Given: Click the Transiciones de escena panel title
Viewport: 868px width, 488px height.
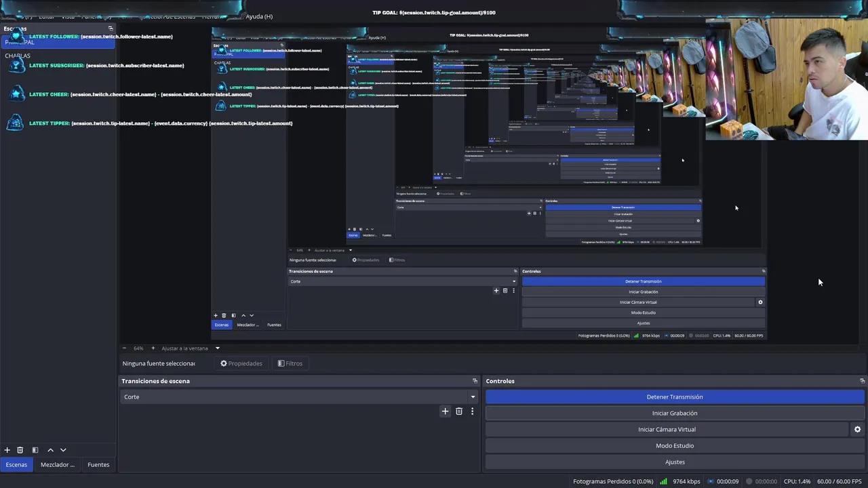Looking at the screenshot, I should (155, 381).
